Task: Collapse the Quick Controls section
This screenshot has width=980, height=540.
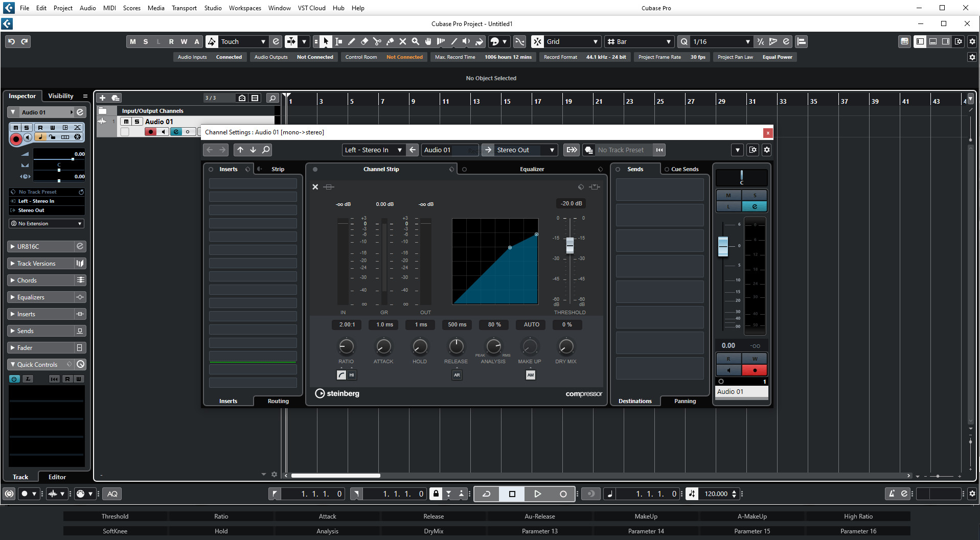Action: click(x=13, y=365)
